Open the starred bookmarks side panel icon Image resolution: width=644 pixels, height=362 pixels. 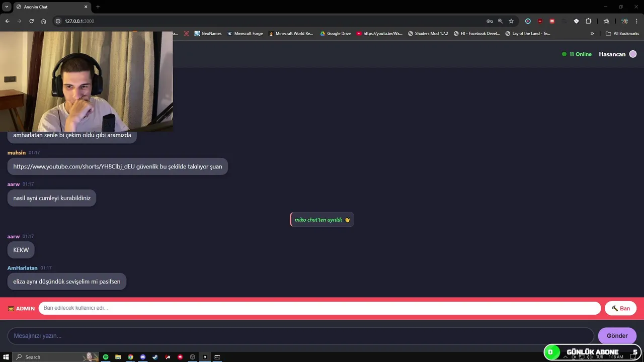[x=606, y=21]
